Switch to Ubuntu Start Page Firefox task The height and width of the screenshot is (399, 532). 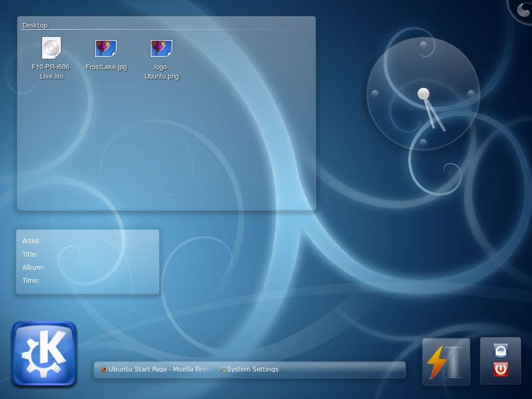pyautogui.click(x=156, y=369)
